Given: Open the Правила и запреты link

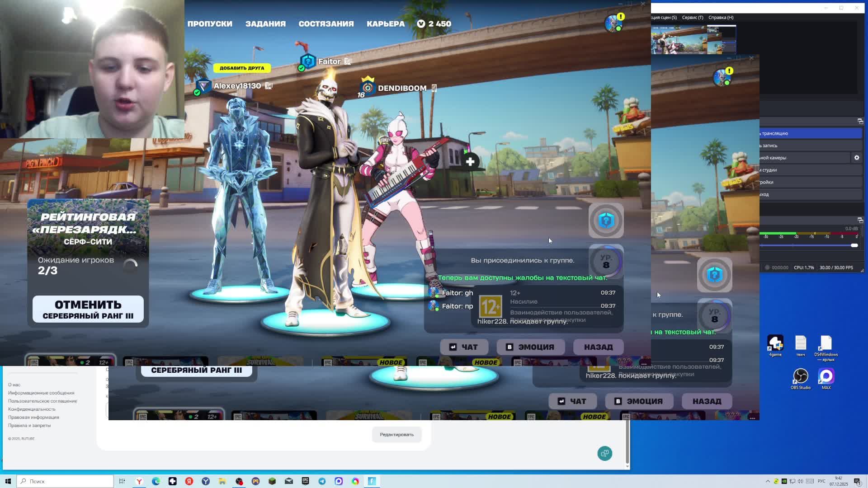Looking at the screenshot, I should pos(29,425).
